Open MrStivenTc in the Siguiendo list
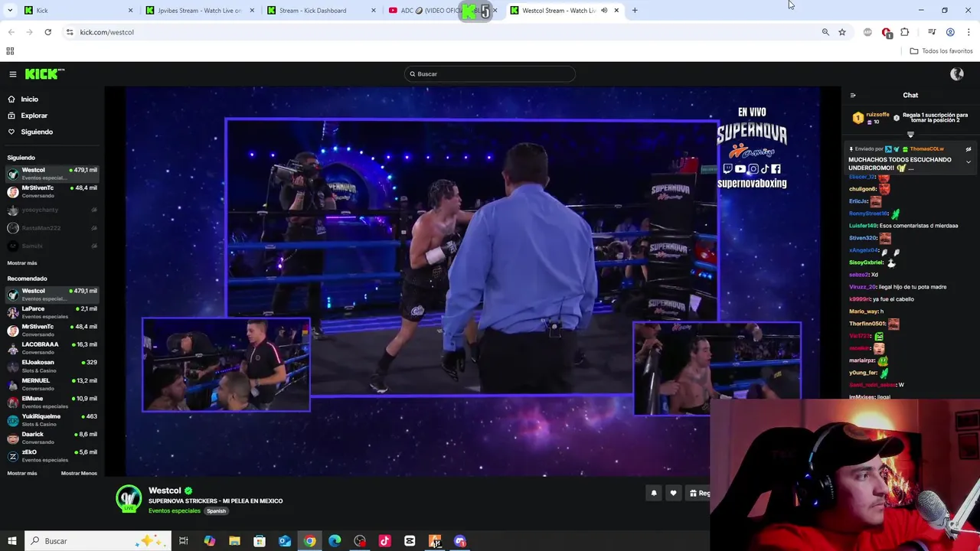The width and height of the screenshot is (980, 551). pyautogui.click(x=52, y=191)
